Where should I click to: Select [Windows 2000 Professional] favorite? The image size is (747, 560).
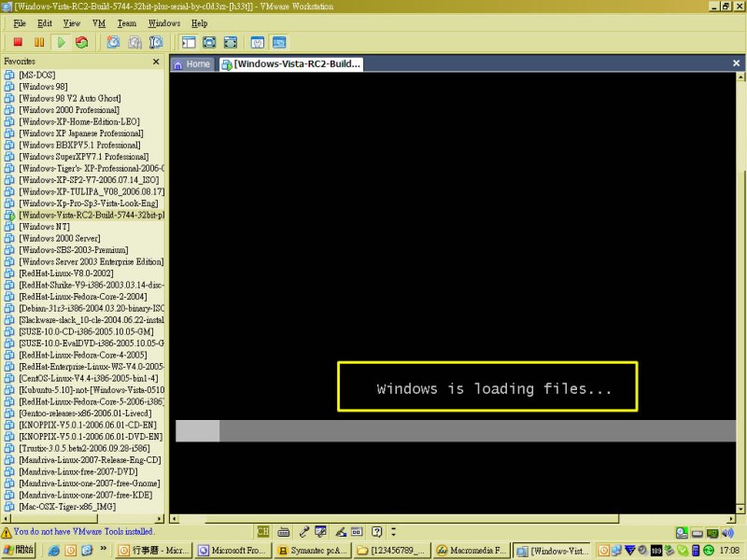(69, 110)
